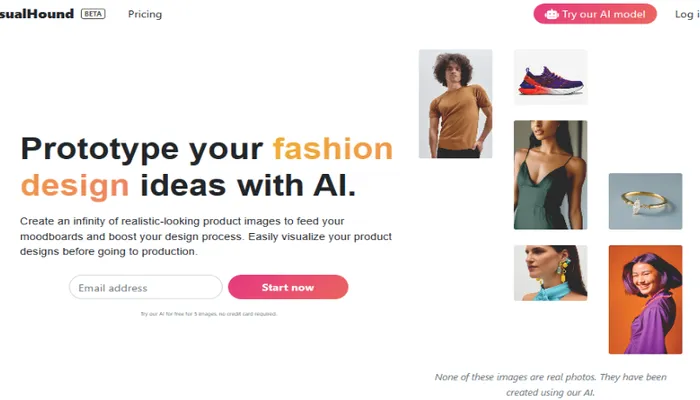This screenshot has height=400, width=700.
Task: Click the orange word fashion in the headline
Action: [333, 149]
